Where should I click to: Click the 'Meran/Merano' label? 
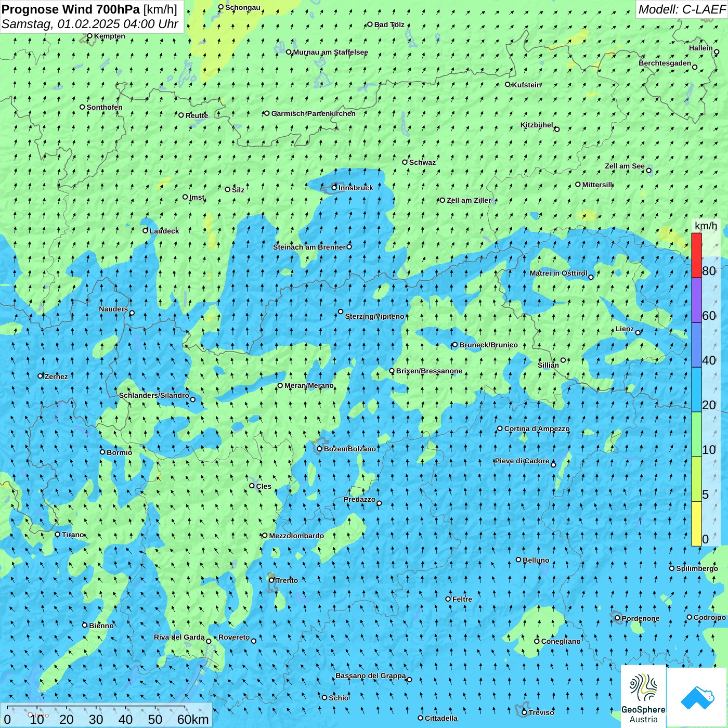point(309,385)
